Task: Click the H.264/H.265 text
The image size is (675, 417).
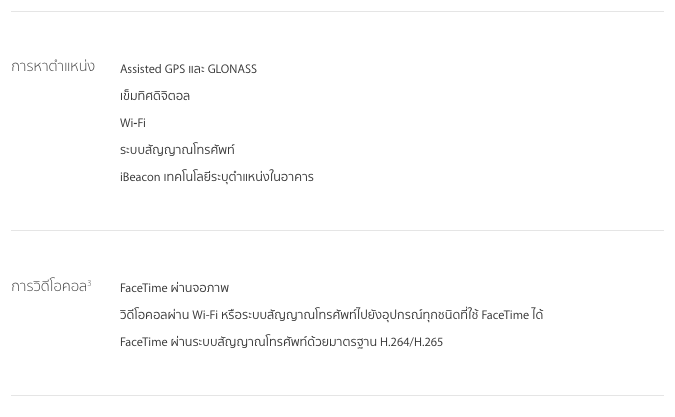Action: [x=411, y=342]
